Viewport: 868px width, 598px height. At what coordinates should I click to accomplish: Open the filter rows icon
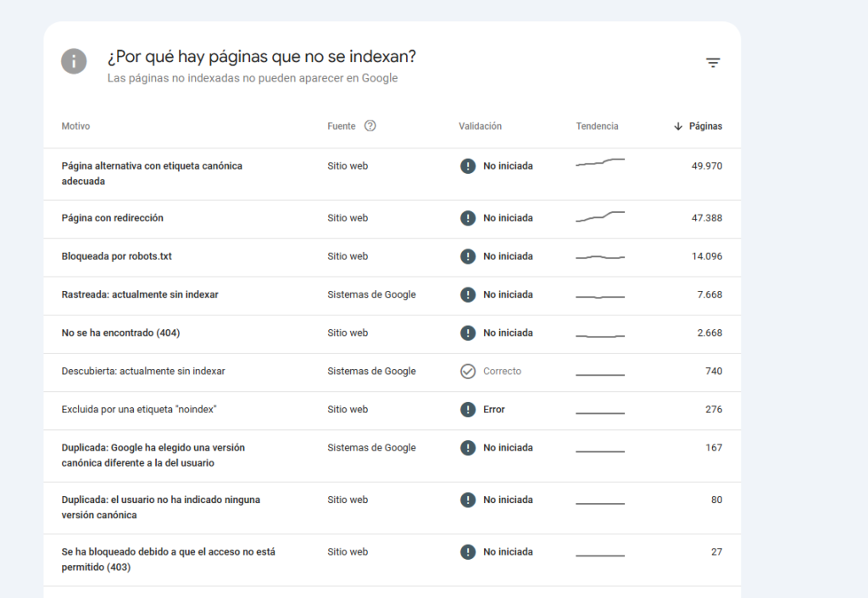coord(713,63)
